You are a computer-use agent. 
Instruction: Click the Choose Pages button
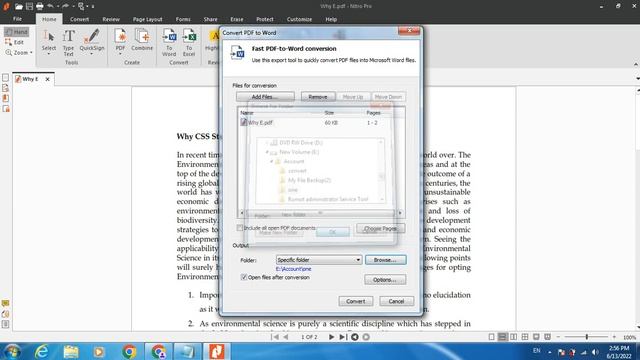point(380,229)
